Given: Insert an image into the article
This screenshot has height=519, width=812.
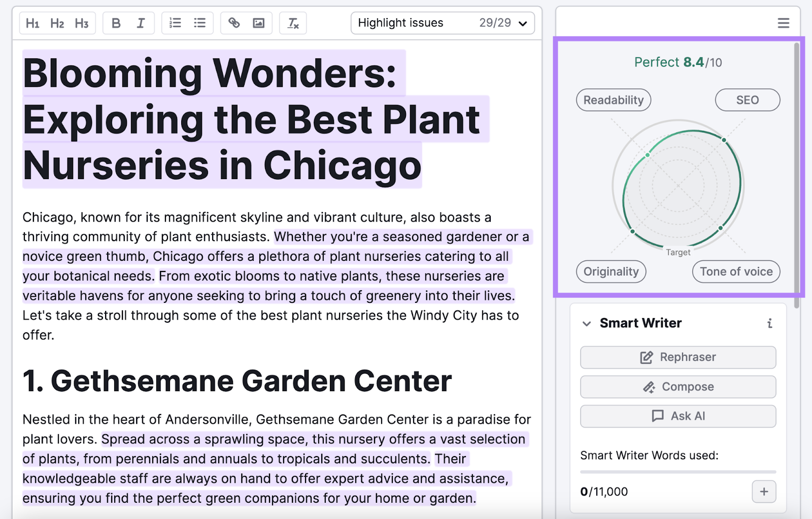Looking at the screenshot, I should click(259, 23).
